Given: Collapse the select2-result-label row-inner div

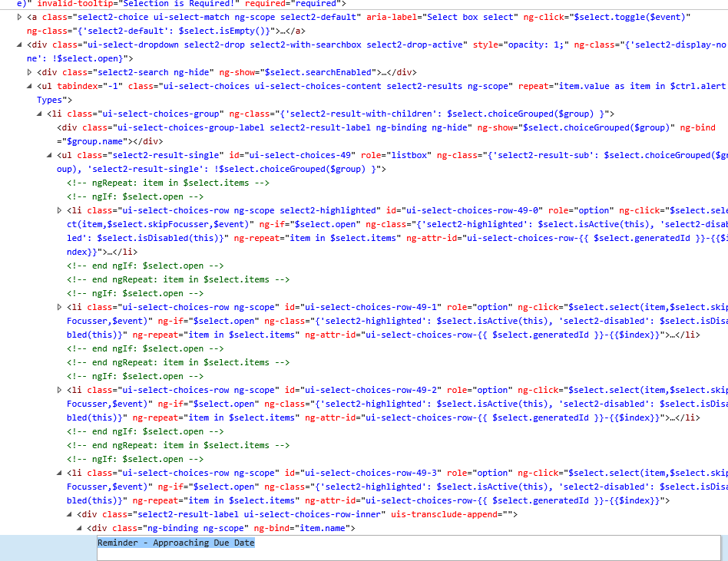Looking at the screenshot, I should coord(70,515).
